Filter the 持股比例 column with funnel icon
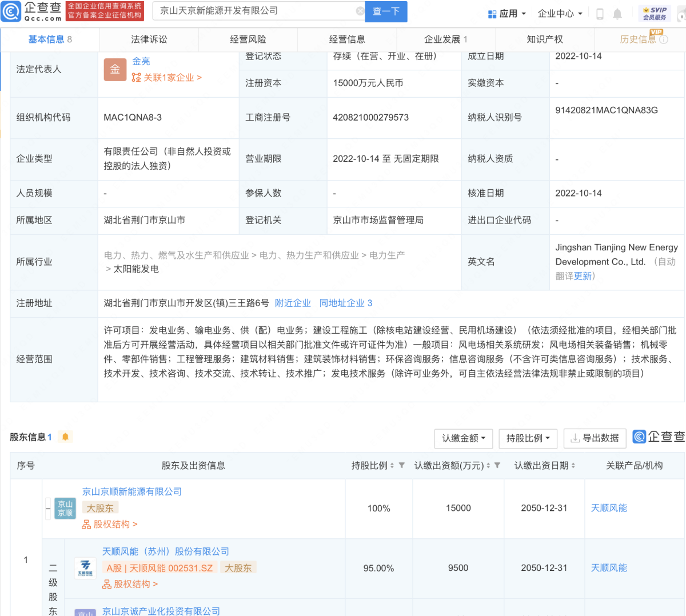 tap(402, 465)
